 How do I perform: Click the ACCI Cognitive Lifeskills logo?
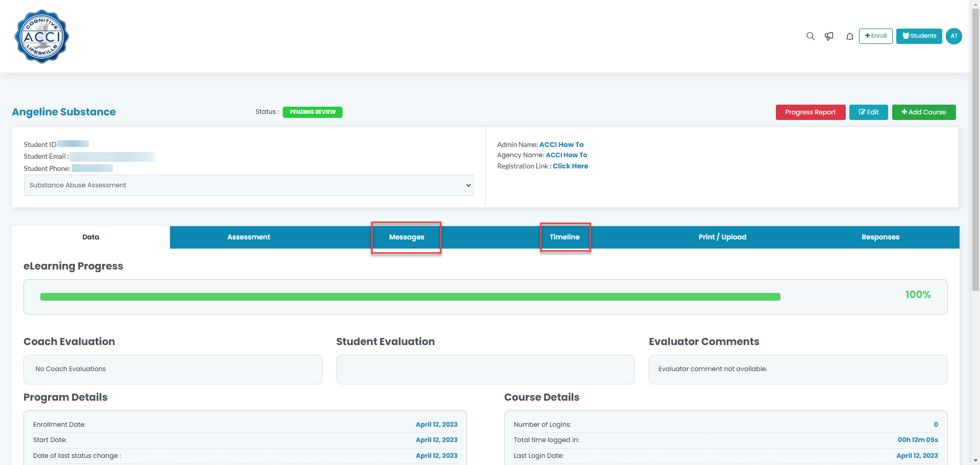tap(42, 36)
